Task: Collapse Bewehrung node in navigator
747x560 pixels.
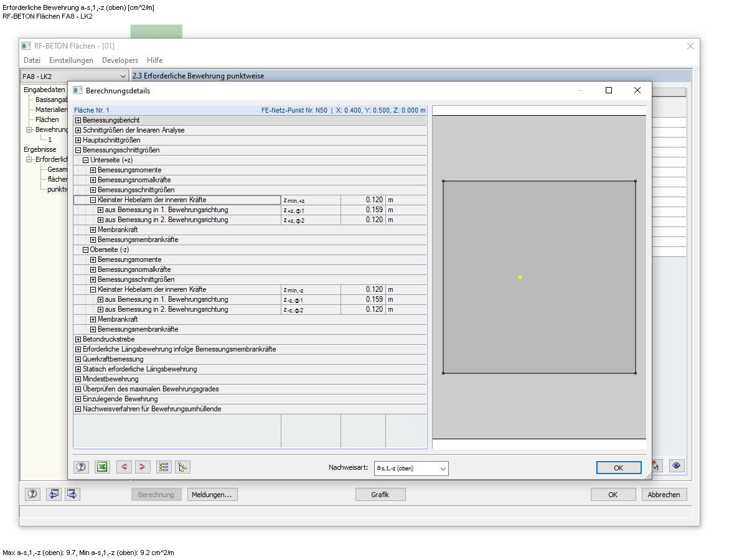Action: pyautogui.click(x=29, y=129)
